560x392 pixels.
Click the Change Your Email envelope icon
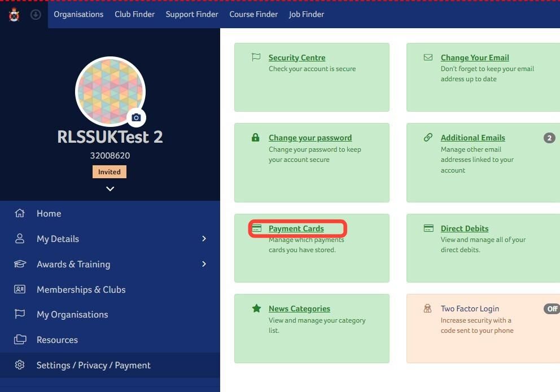(428, 57)
